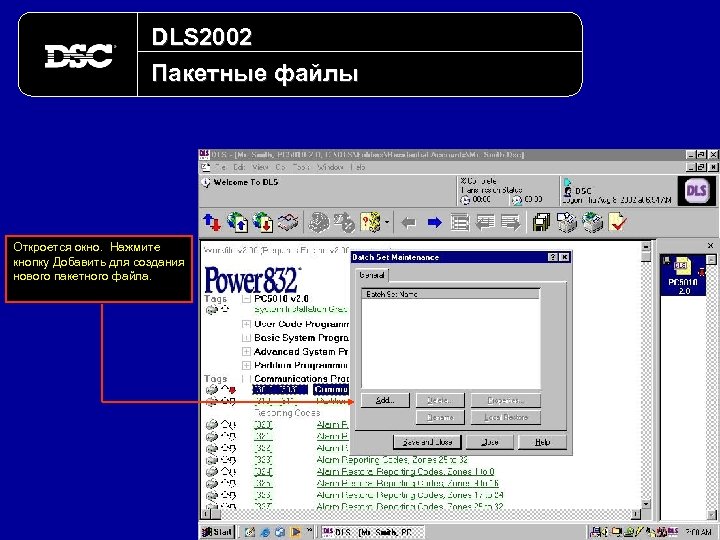Open Alarm Reporting Codes, Zones 25 to 32
Screen dimensions: 720x540
(x=392, y=460)
